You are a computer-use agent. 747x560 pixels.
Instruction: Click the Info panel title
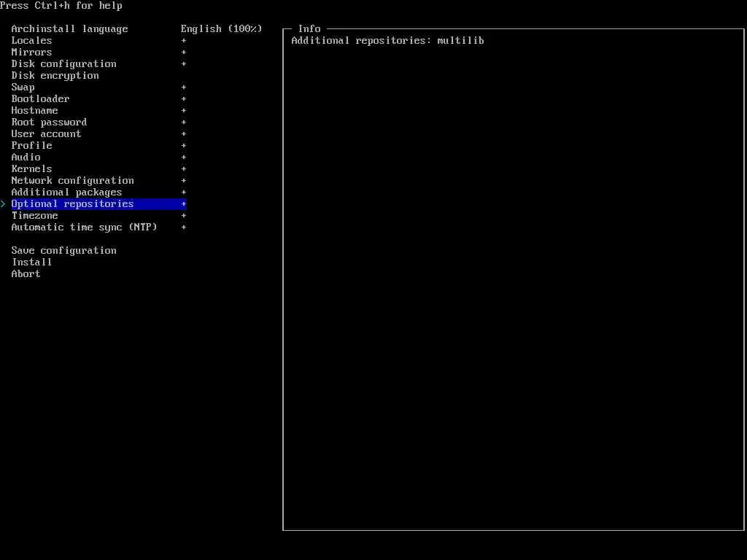(x=309, y=28)
